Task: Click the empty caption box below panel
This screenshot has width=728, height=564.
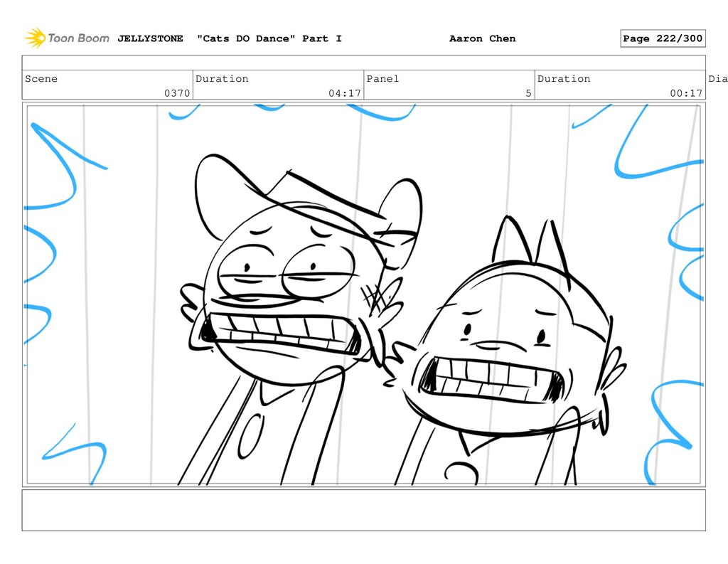Action: point(363,510)
